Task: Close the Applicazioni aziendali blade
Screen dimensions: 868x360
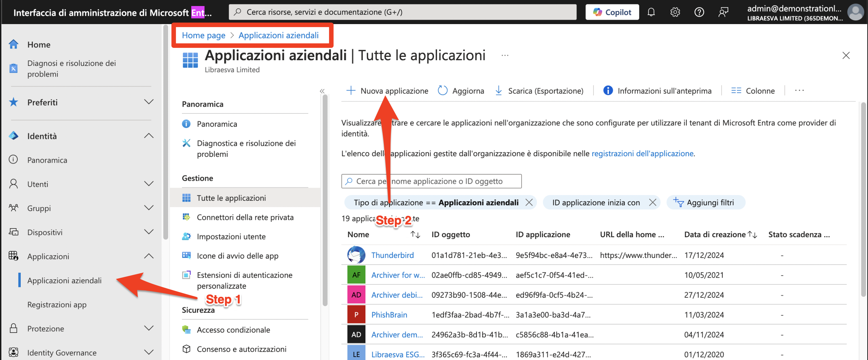Action: pos(846,55)
